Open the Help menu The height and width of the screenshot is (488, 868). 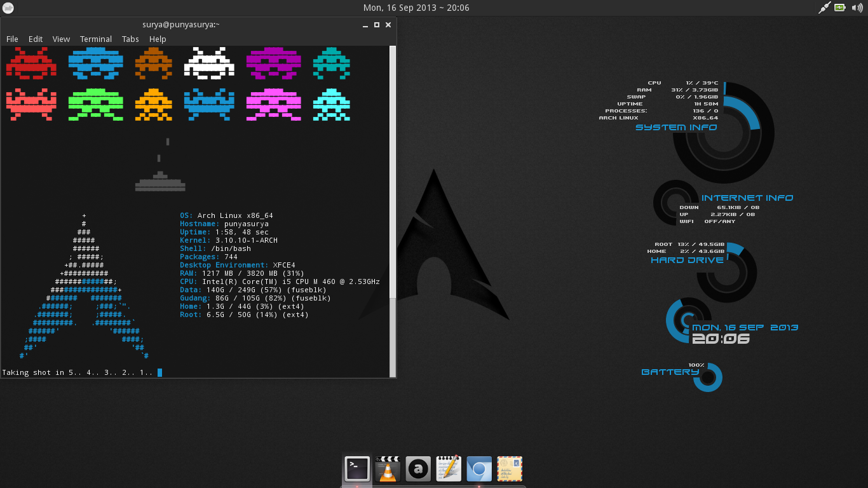pos(157,39)
